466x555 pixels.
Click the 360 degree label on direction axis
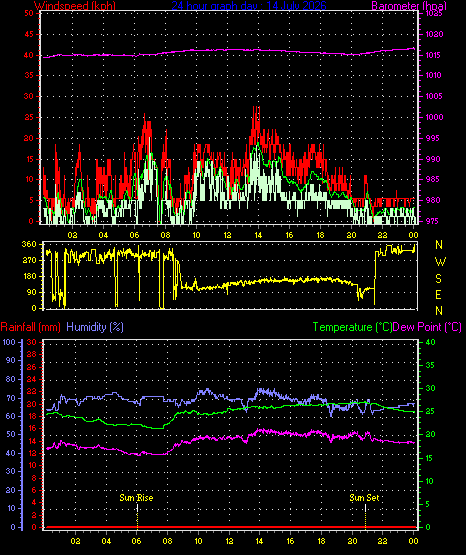coord(29,244)
